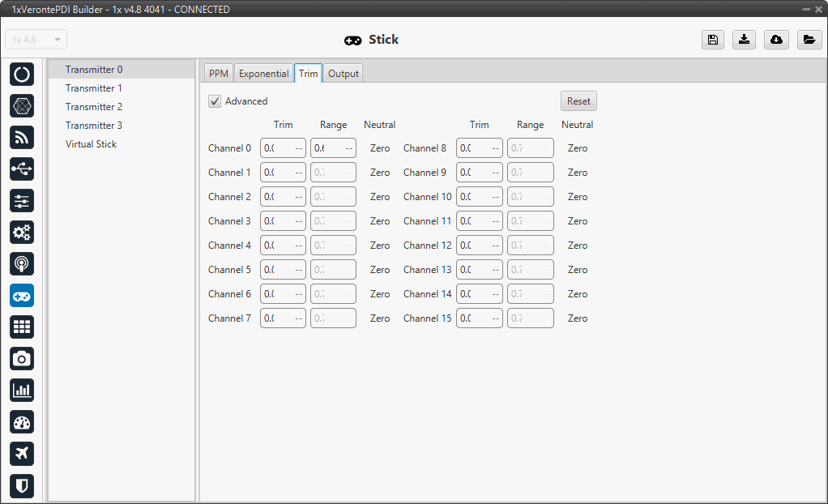Viewport: 828px width, 504px height.
Task: Switch to the PPM tab
Action: tap(219, 74)
